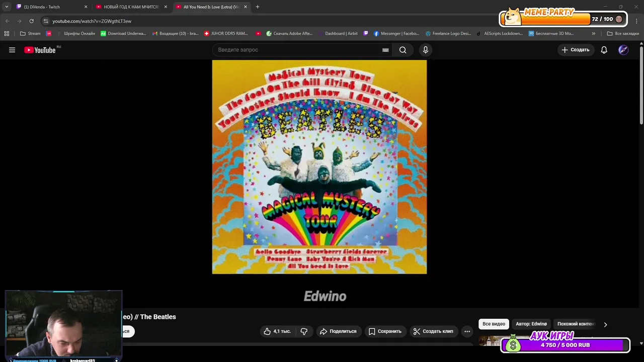The width and height of the screenshot is (644, 362).
Task: Open the Скачать Adobe Afte... bookmark
Action: (289, 34)
